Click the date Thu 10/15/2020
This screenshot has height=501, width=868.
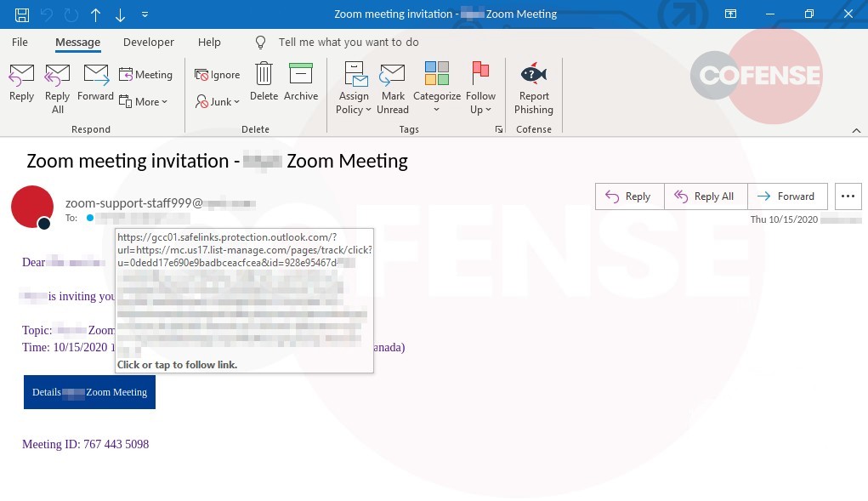(x=784, y=219)
